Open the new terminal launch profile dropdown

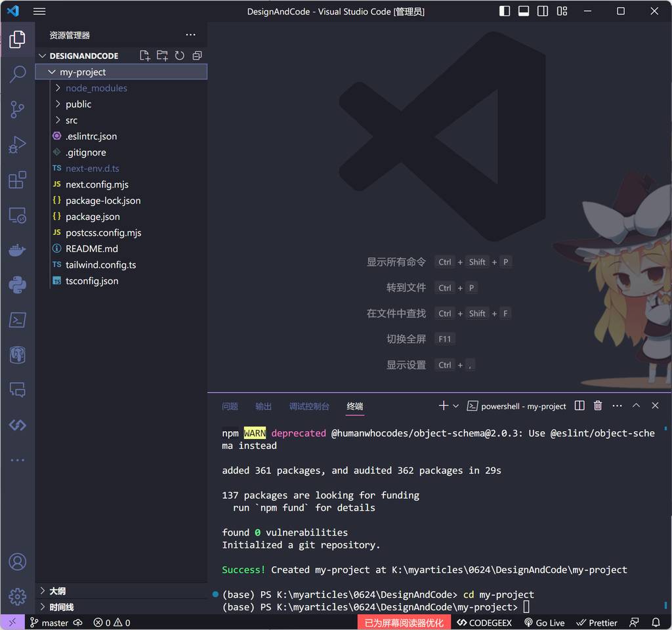pyautogui.click(x=455, y=406)
